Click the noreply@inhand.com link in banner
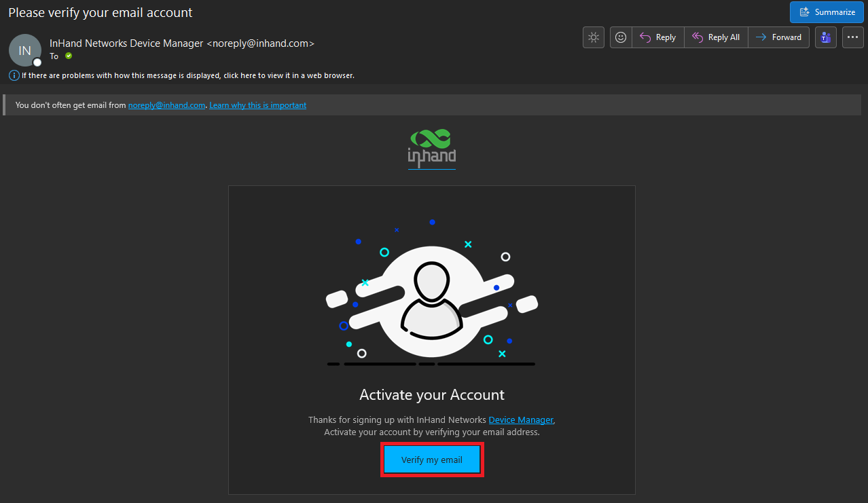The image size is (868, 503). (166, 105)
